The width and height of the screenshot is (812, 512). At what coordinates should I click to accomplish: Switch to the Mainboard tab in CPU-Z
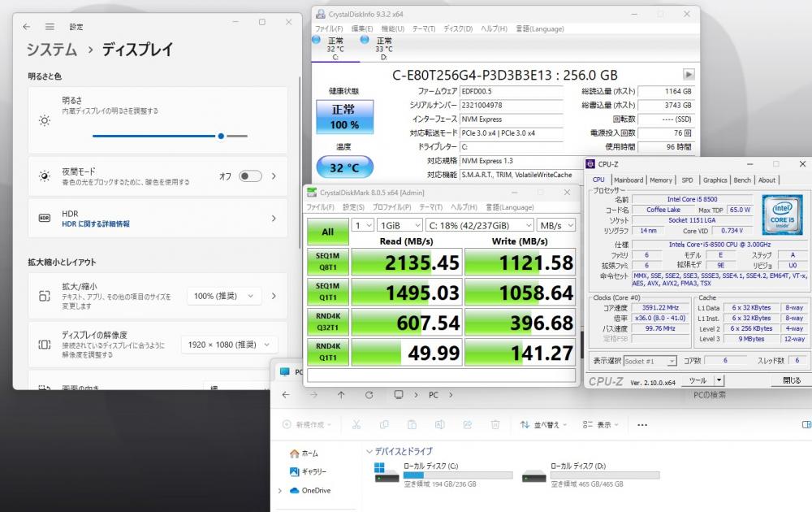tap(628, 180)
